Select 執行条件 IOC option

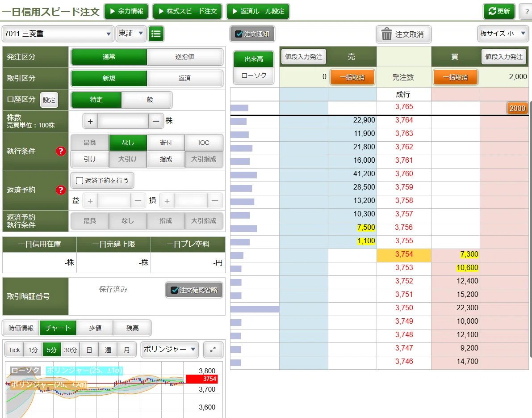click(204, 143)
